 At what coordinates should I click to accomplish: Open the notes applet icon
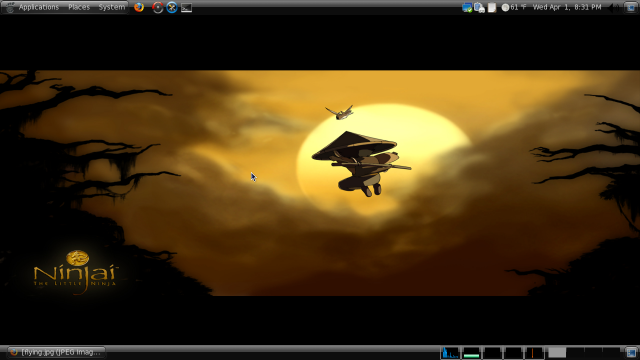click(x=492, y=7)
